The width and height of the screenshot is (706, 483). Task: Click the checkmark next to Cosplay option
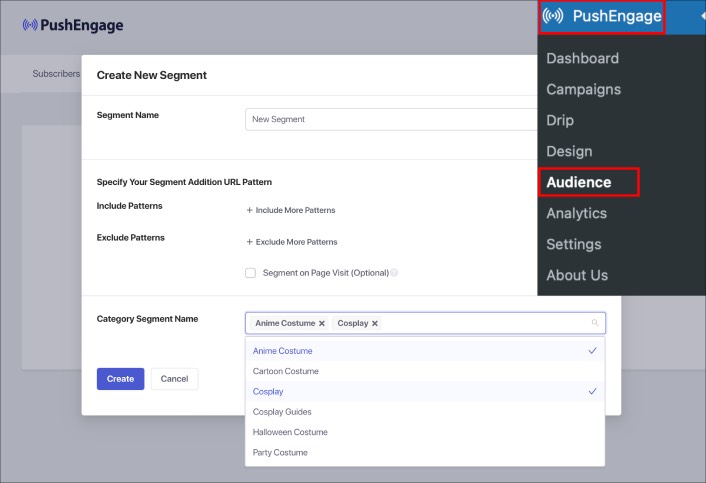point(592,391)
